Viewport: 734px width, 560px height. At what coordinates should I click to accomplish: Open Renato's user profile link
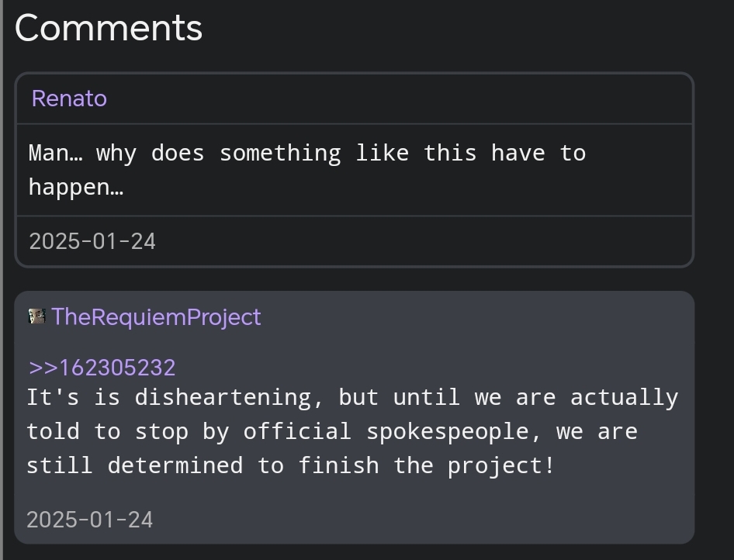[69, 99]
